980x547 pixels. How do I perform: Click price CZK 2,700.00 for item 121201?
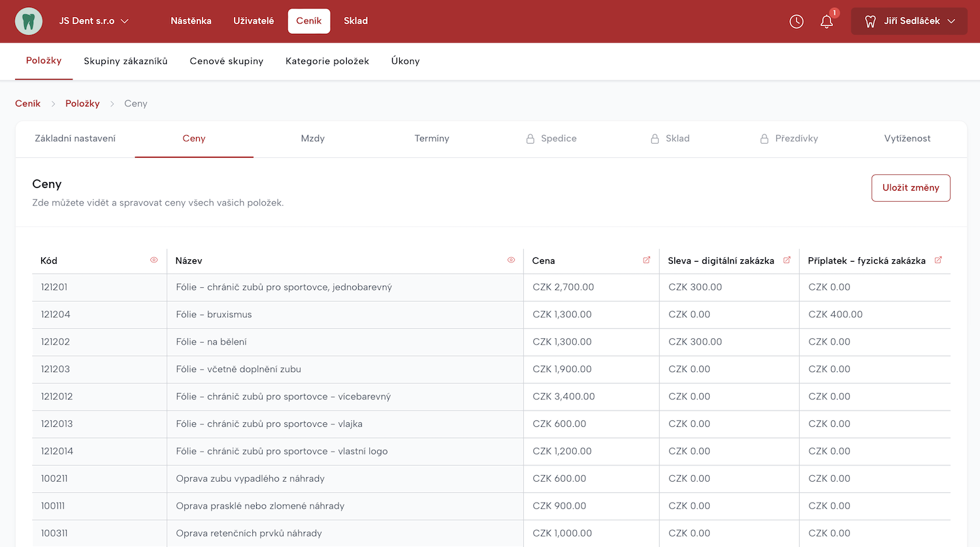(x=564, y=287)
